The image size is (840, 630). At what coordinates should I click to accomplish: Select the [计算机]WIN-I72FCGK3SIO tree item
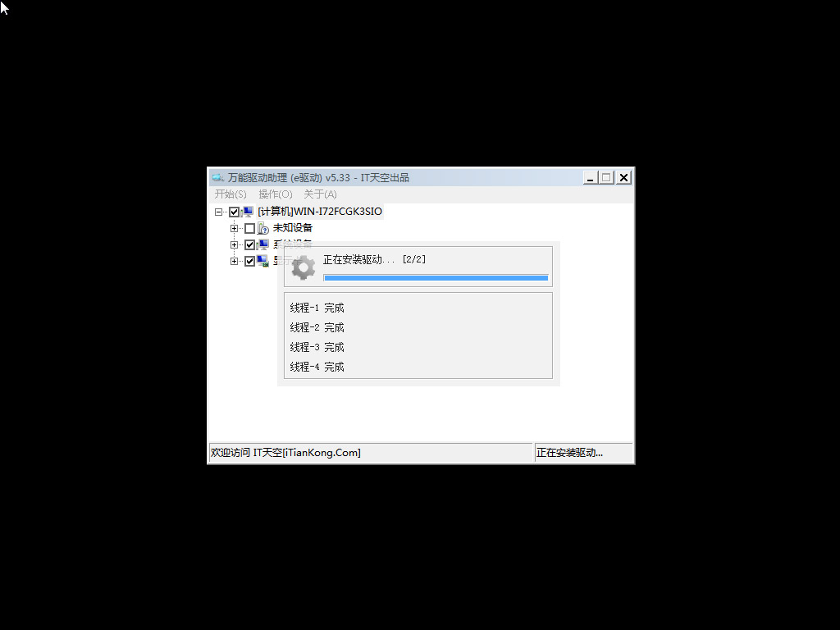click(x=320, y=212)
